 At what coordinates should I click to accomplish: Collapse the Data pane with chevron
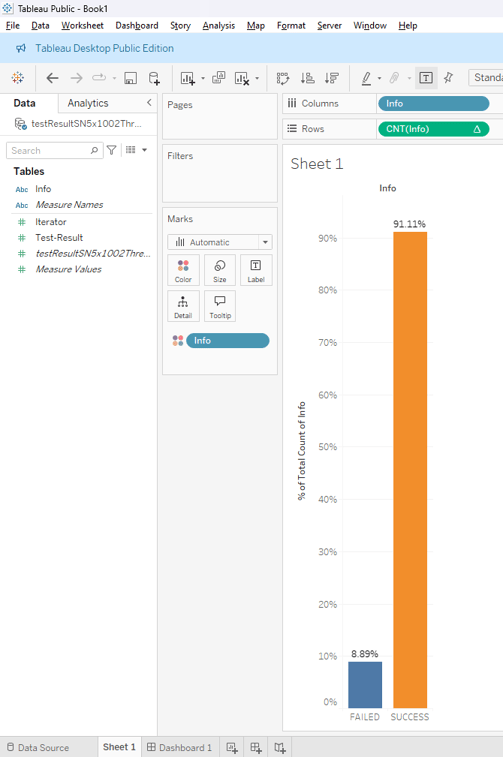click(149, 102)
